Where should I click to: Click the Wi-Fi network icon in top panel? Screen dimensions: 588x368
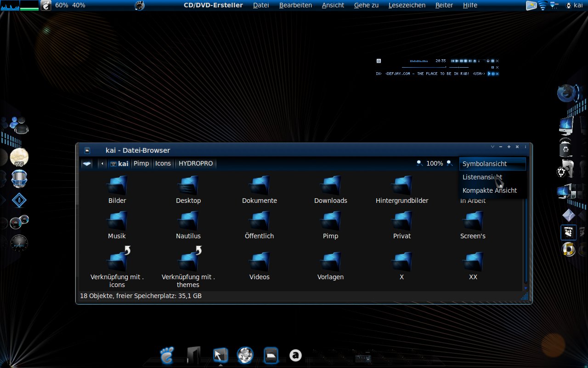pos(543,5)
